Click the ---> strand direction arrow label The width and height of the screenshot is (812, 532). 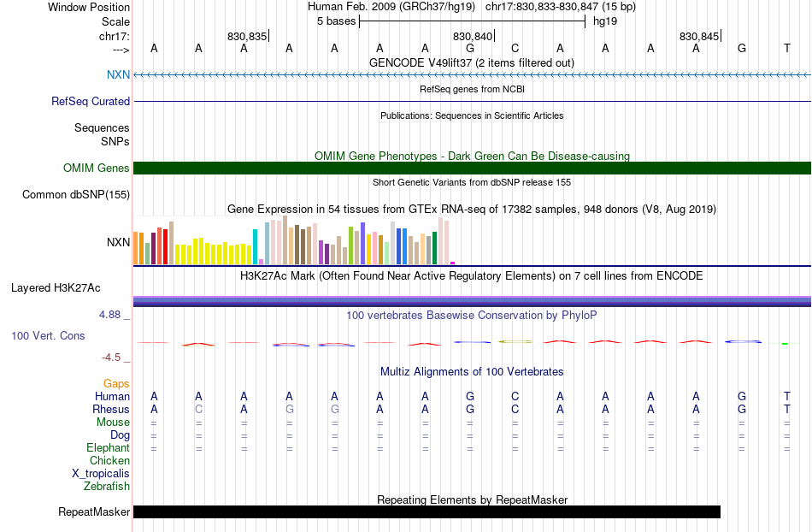coord(121,50)
